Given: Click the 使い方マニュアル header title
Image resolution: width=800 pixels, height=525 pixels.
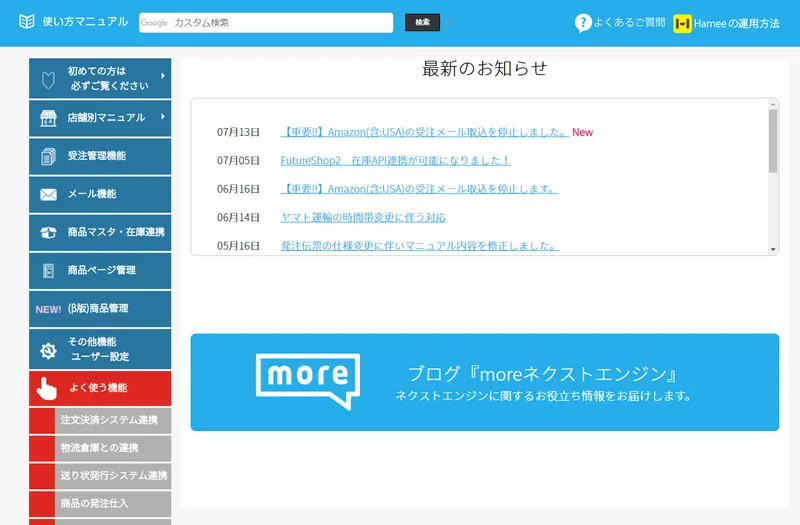Looking at the screenshot, I should pyautogui.click(x=85, y=21).
